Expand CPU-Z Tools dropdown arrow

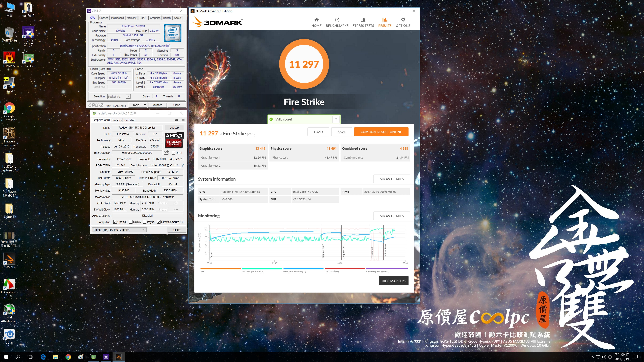point(145,105)
